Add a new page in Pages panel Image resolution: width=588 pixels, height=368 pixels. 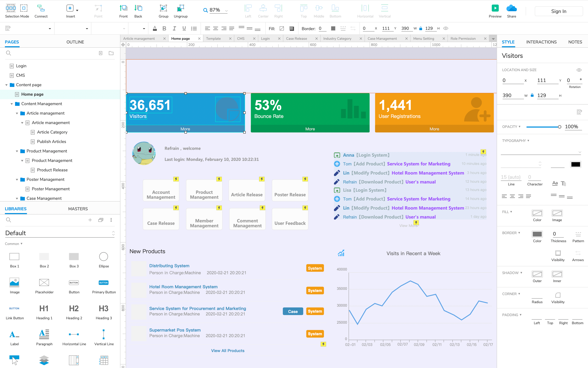101,53
